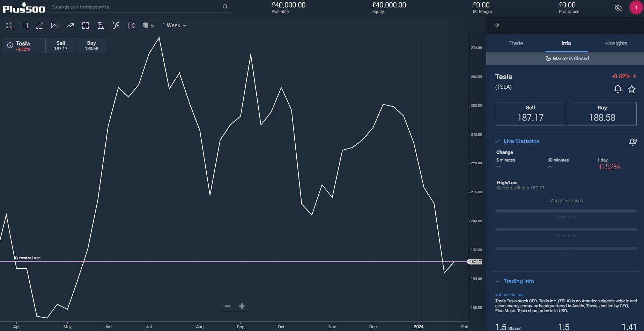The image size is (644, 331).
Task: Open the chat or comments panel
Action: pyautogui.click(x=24, y=25)
